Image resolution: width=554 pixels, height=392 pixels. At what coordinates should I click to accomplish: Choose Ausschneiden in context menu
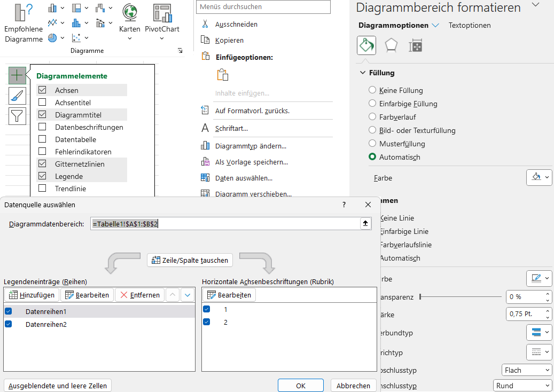click(x=236, y=24)
